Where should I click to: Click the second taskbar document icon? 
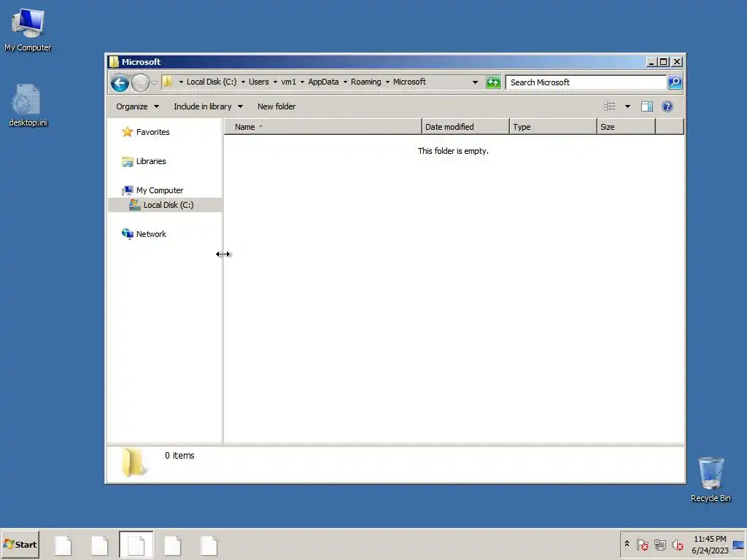click(x=99, y=545)
